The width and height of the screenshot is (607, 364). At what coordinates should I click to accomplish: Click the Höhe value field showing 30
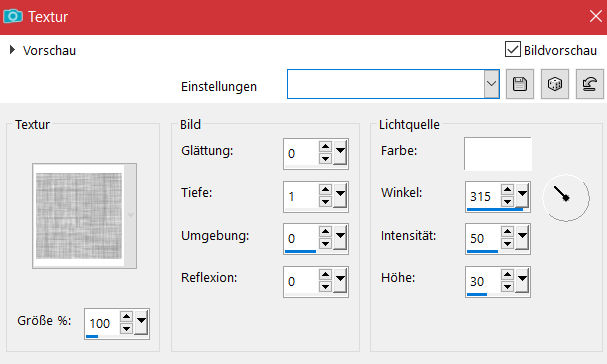483,281
